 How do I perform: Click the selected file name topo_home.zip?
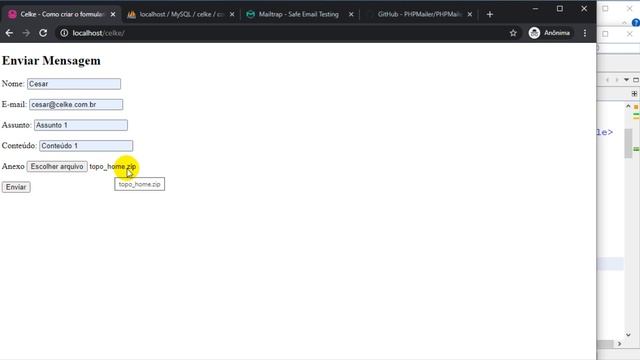(x=113, y=167)
